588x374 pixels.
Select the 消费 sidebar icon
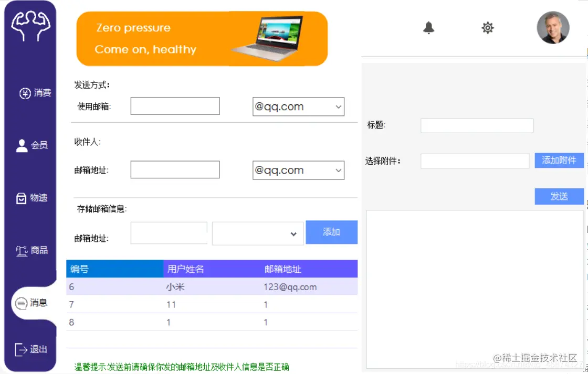coord(35,93)
